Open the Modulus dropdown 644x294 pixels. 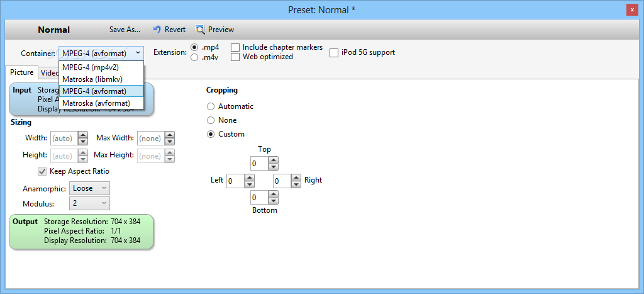coord(89,203)
